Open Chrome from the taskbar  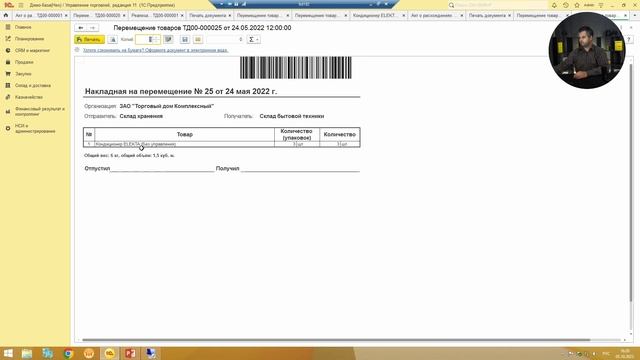point(68,353)
